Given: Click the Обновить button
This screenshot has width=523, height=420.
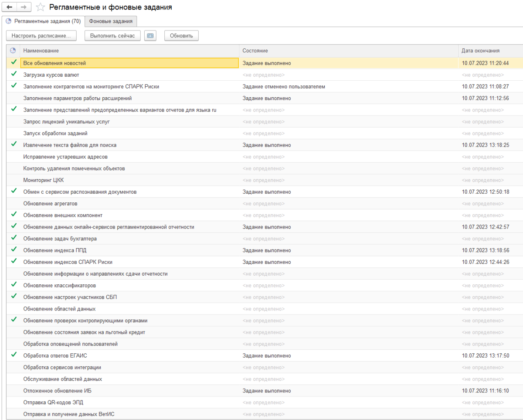Looking at the screenshot, I should click(181, 36).
